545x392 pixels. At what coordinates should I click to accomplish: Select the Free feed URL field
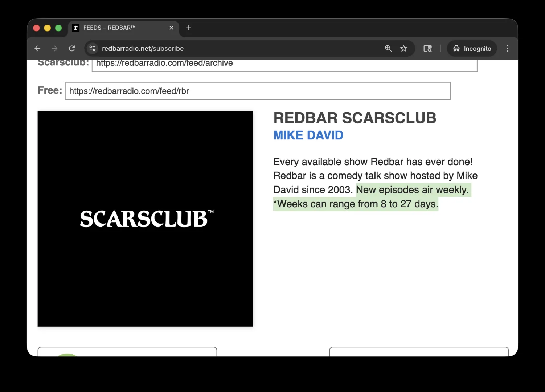tap(257, 91)
